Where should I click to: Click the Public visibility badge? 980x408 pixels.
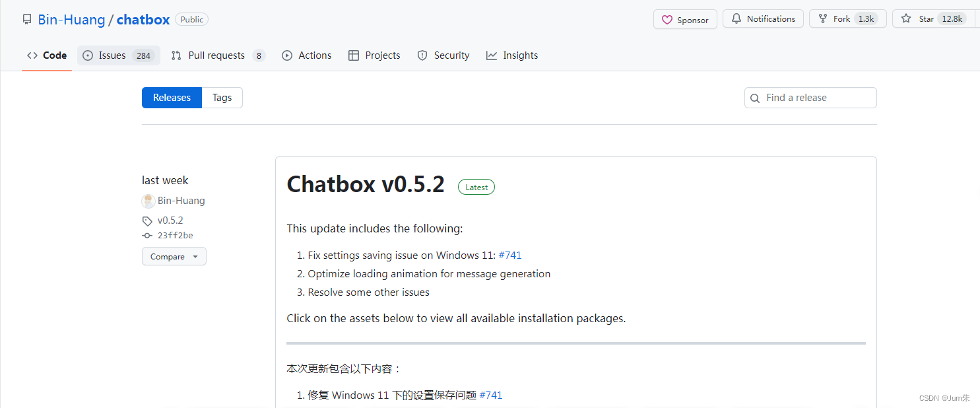(192, 19)
